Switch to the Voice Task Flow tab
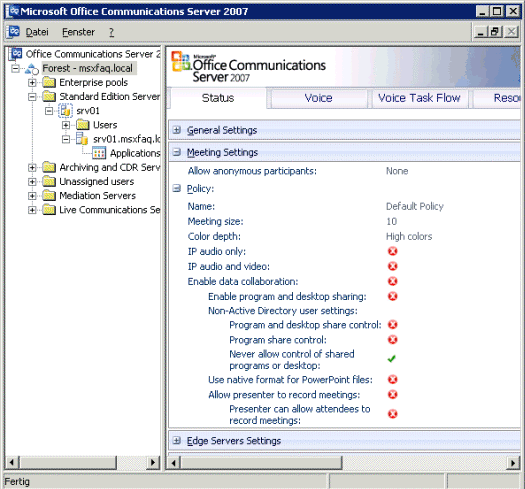 tap(419, 98)
